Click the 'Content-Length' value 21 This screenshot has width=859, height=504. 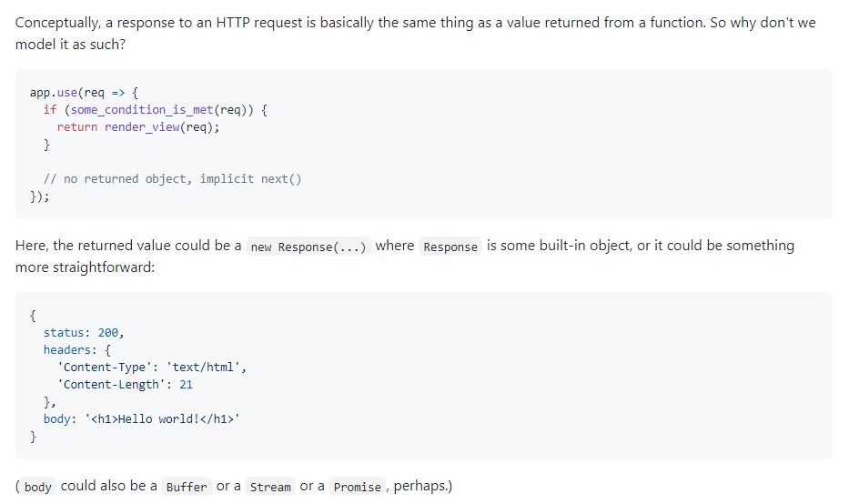coord(187,385)
